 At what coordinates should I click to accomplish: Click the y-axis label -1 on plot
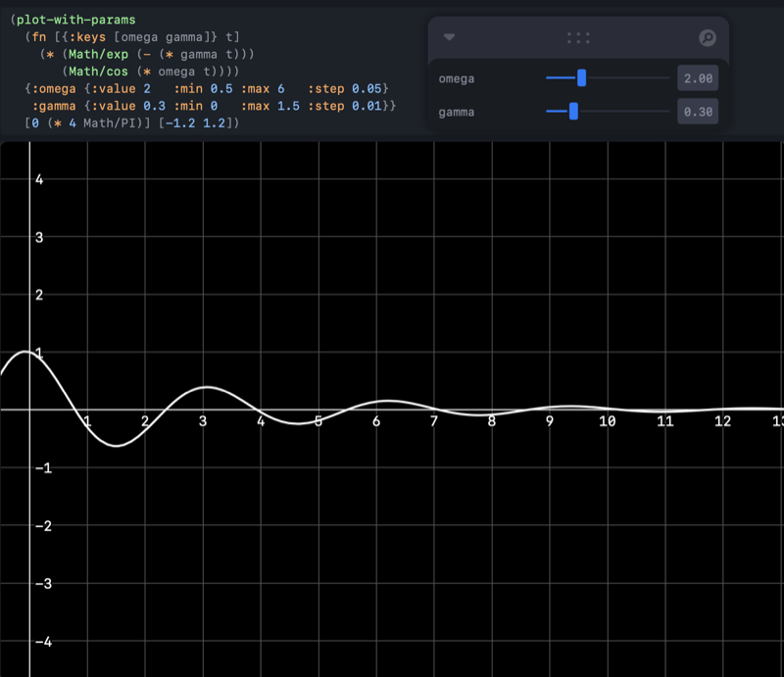[43, 468]
